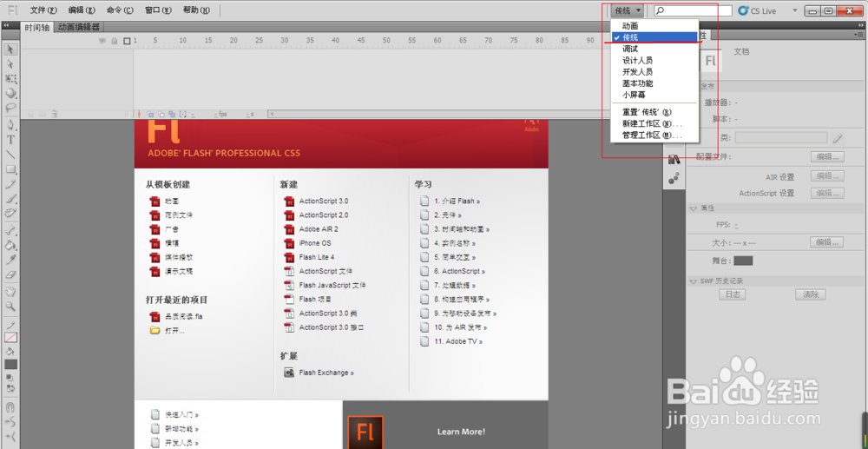Select the Paint Bucket tool
This screenshot has width=868, height=449.
point(10,244)
